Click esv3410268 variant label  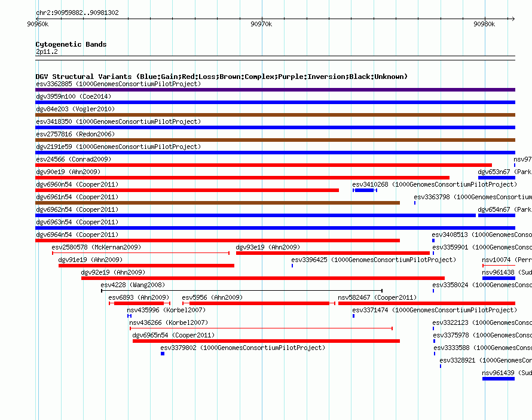435,184
